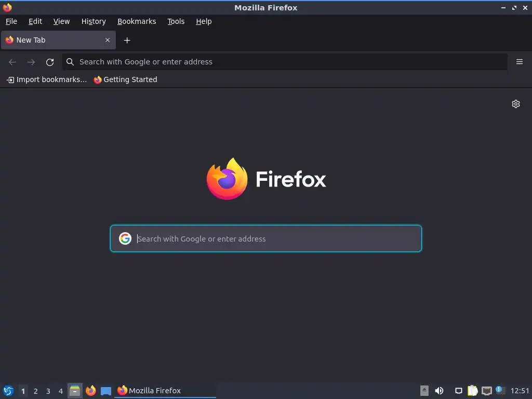Launch Firefox from taskbar quick launch
This screenshot has width=532, height=399.
pos(90,391)
